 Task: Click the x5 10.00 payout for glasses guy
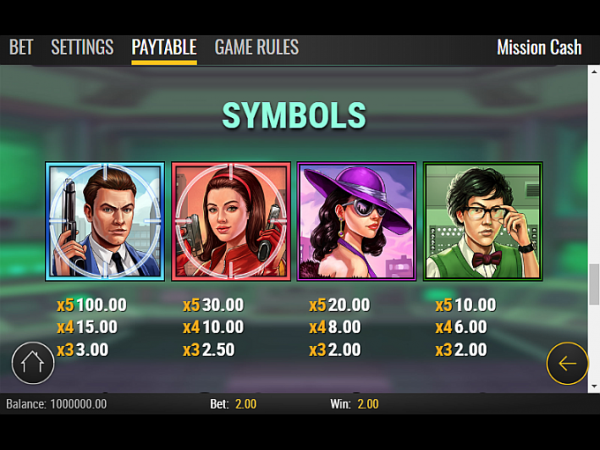coord(466,305)
